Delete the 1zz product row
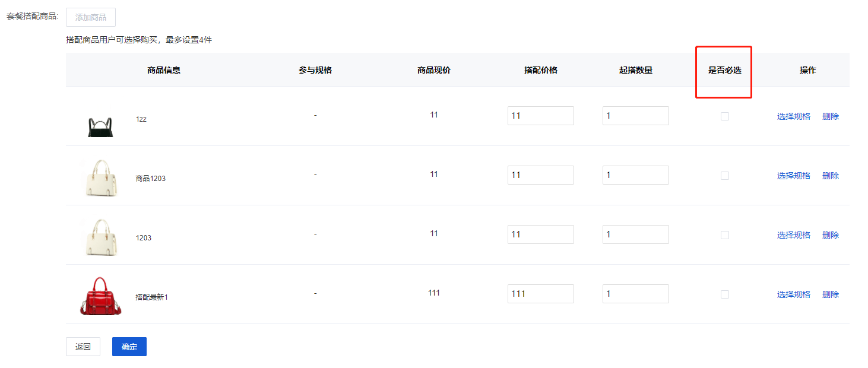The height and width of the screenshot is (368, 868). [x=831, y=116]
